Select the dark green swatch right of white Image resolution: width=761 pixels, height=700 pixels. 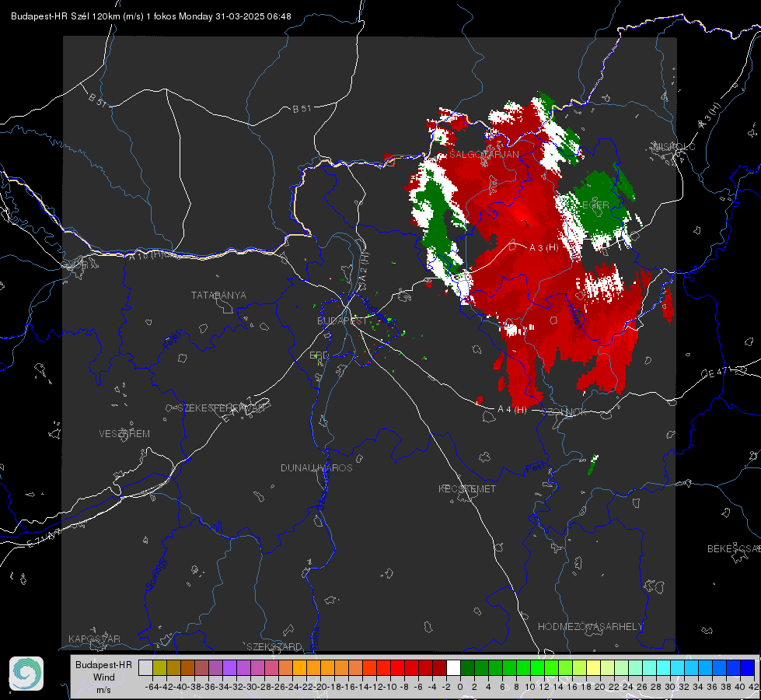(x=467, y=668)
